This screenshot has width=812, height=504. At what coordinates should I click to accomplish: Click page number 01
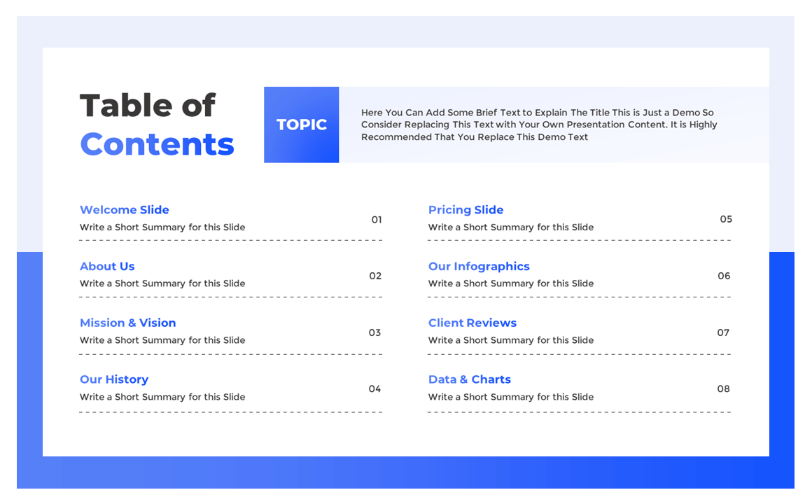(377, 220)
